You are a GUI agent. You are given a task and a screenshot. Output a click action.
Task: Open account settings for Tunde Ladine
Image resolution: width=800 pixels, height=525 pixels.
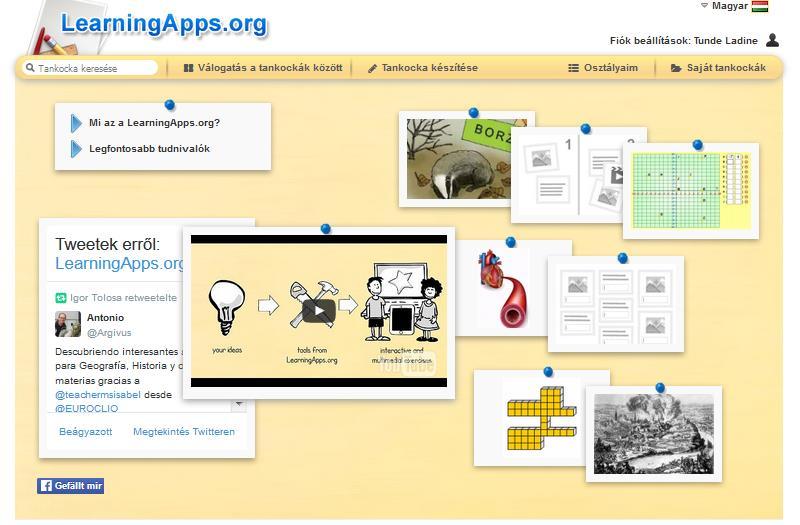coord(684,41)
